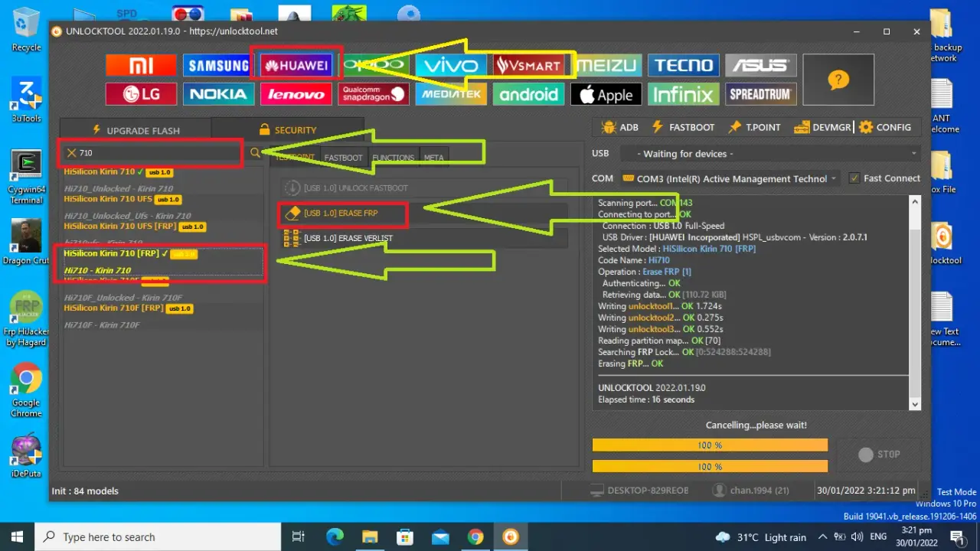Screen dimensions: 980x551
Task: Clear the model search with X icon
Action: click(x=71, y=153)
